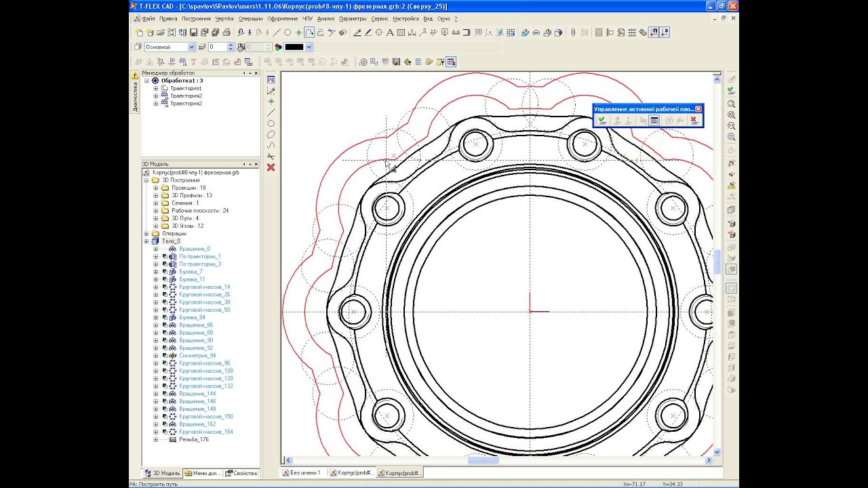Select the construction Node (green star) toolbar icon

click(x=298, y=33)
